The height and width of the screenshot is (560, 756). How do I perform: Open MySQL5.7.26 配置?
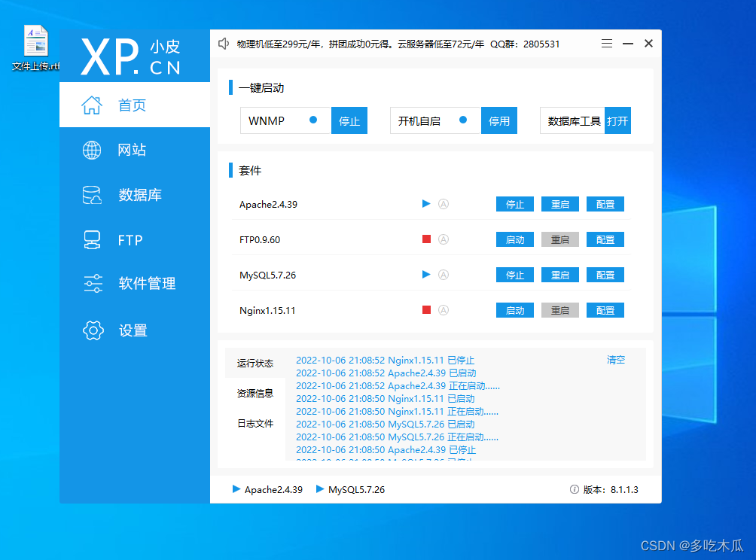click(x=605, y=275)
